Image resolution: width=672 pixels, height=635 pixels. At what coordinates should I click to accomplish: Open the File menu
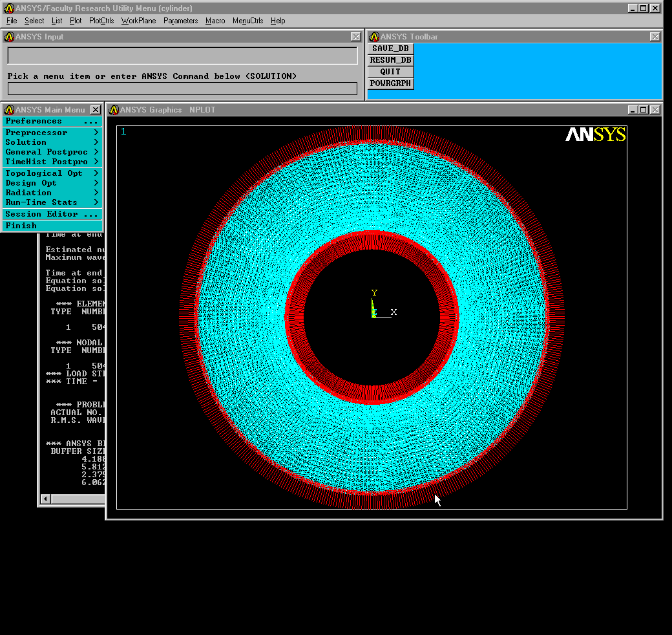click(12, 21)
